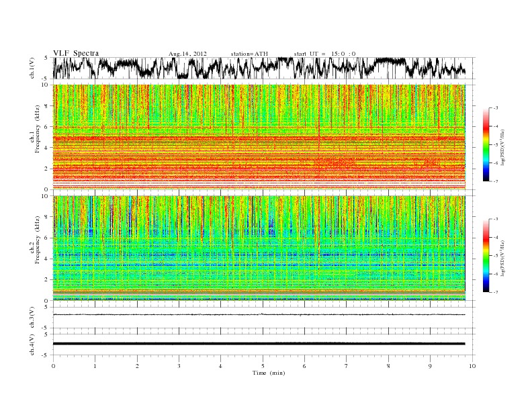
Task: Click time tick label "9" on bottom axis
Action: (430, 366)
